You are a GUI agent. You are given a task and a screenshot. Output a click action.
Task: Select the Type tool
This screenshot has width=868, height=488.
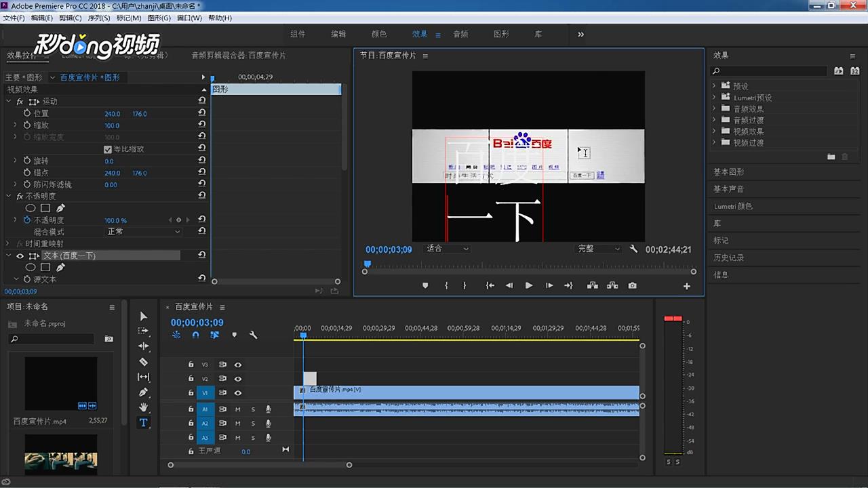tap(143, 422)
